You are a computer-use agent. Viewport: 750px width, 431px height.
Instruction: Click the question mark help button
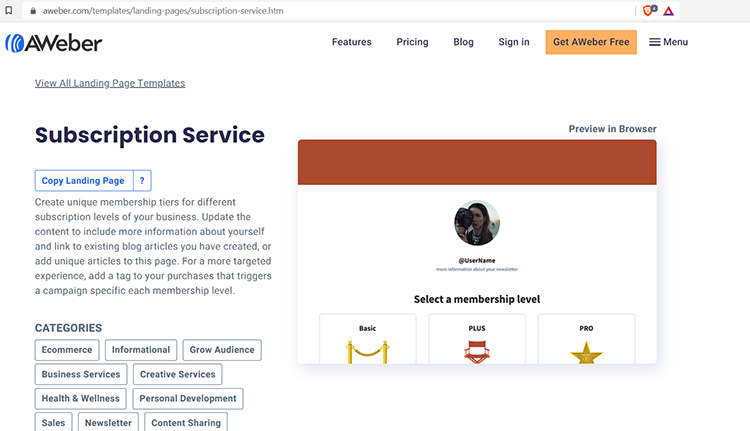pos(142,180)
